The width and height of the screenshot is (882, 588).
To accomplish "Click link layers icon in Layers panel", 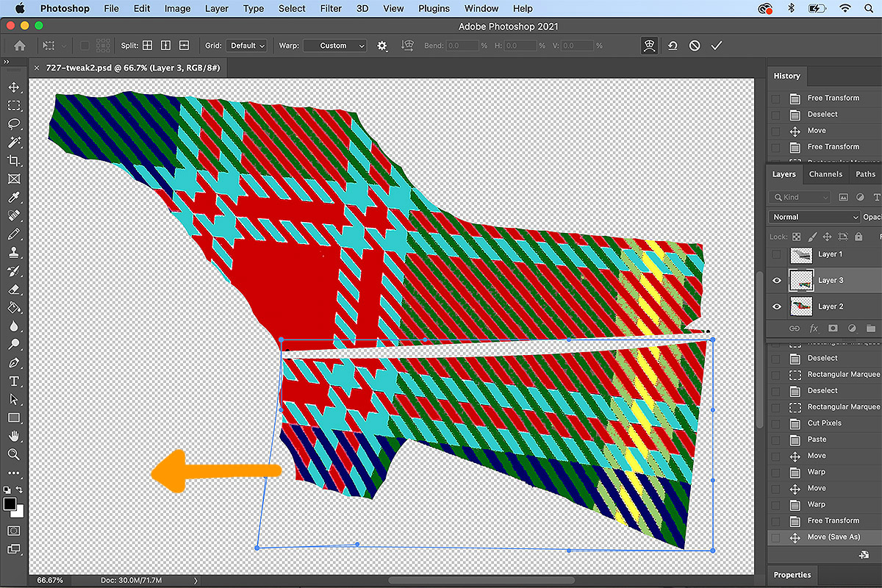I will [795, 328].
